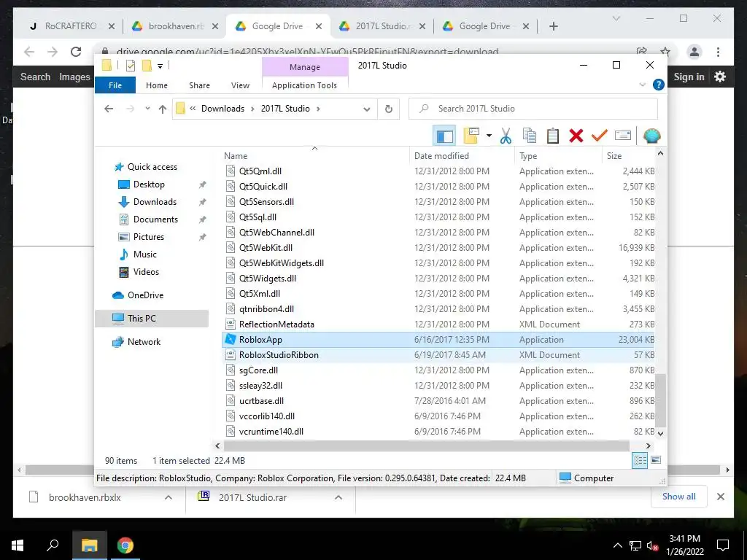Select Music in navigation pane

145,254
